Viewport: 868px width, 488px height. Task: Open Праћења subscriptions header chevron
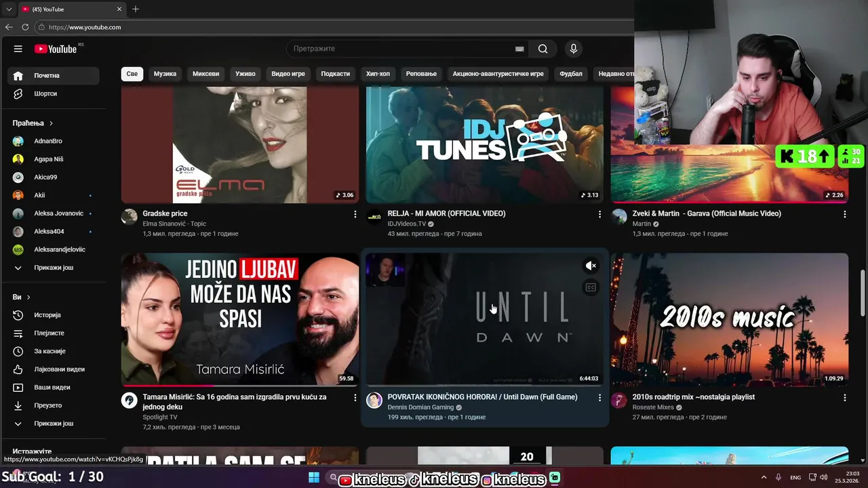tap(51, 123)
